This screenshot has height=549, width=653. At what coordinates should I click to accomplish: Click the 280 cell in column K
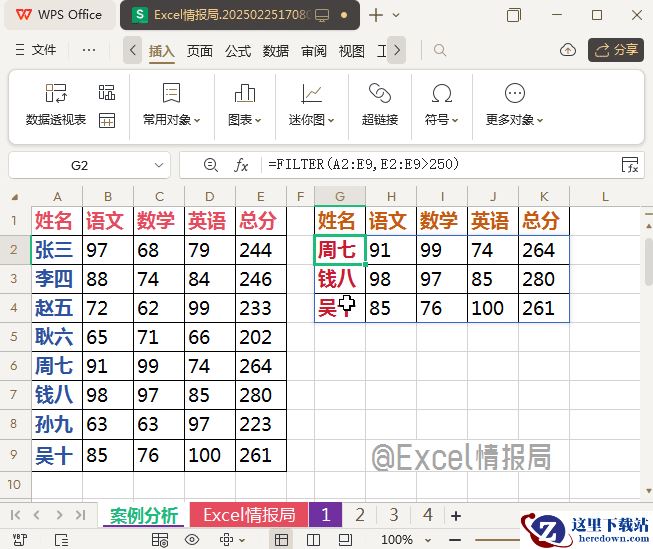[x=543, y=279]
